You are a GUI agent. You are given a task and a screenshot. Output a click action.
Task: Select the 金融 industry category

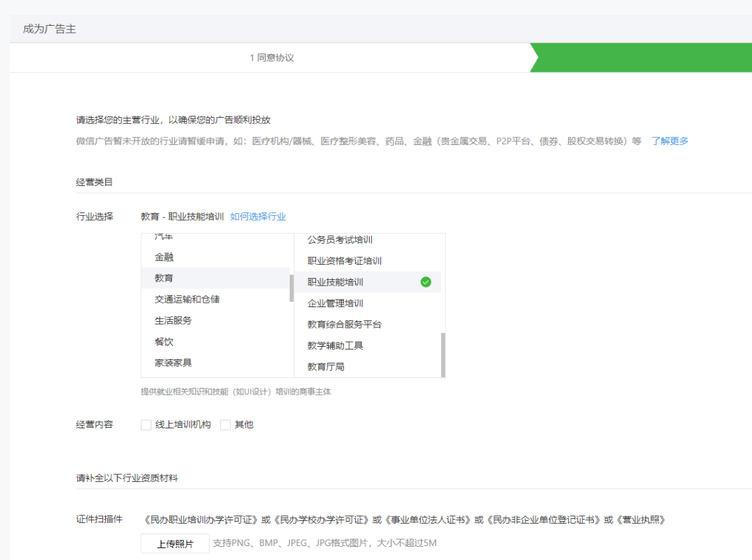[x=215, y=257]
